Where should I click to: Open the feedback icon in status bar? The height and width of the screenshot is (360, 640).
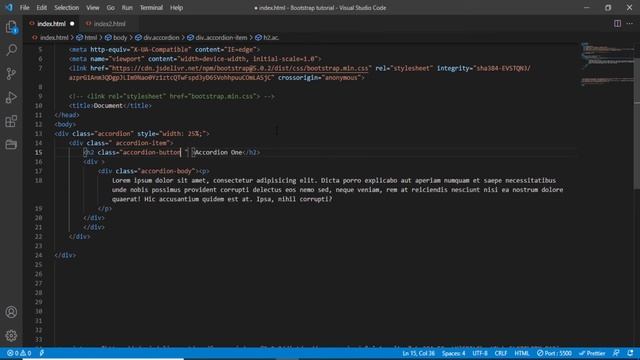tap(616, 353)
